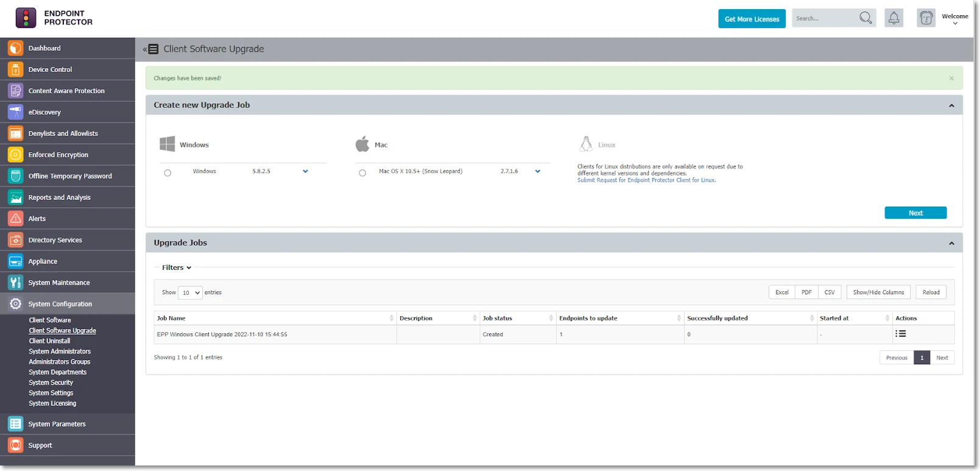980x471 pixels.
Task: Click the Enforced Encryption icon
Action: 16,155
